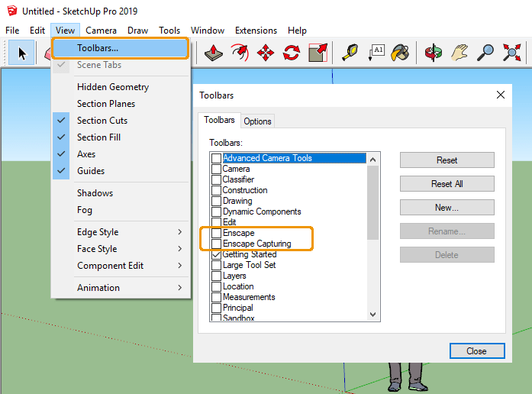Toggle Section Planes menu item
The width and height of the screenshot is (532, 394).
(121, 104)
